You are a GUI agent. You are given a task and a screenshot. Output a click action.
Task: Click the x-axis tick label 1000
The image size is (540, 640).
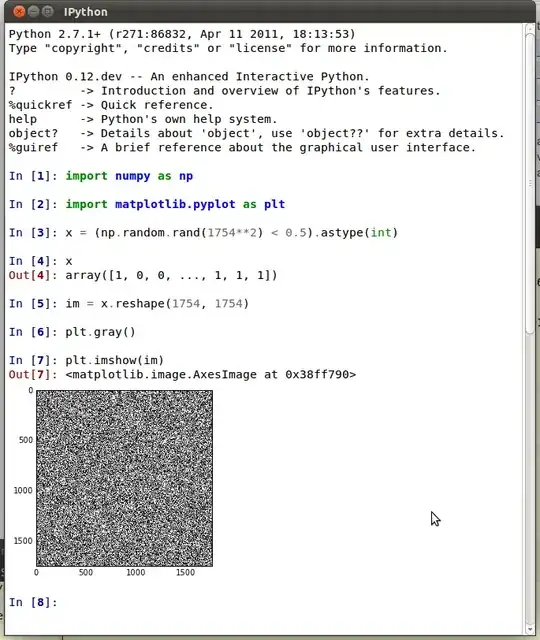pyautogui.click(x=136, y=573)
